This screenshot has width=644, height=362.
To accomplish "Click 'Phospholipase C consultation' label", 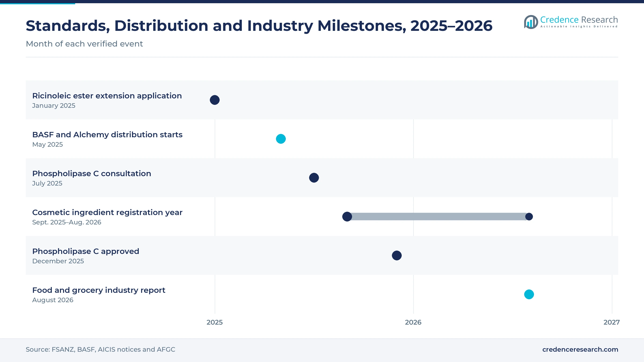I will click(x=92, y=173).
